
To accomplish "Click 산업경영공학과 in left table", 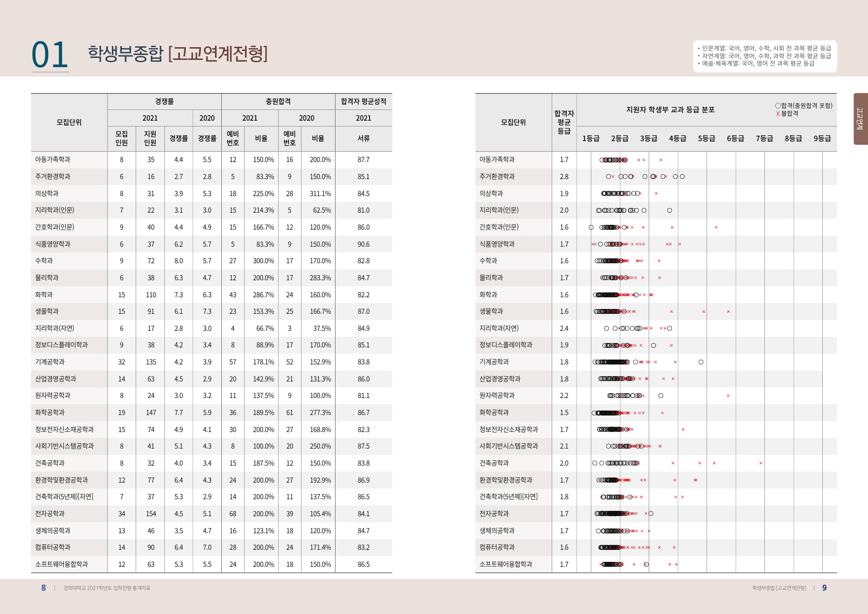I will 55,379.
